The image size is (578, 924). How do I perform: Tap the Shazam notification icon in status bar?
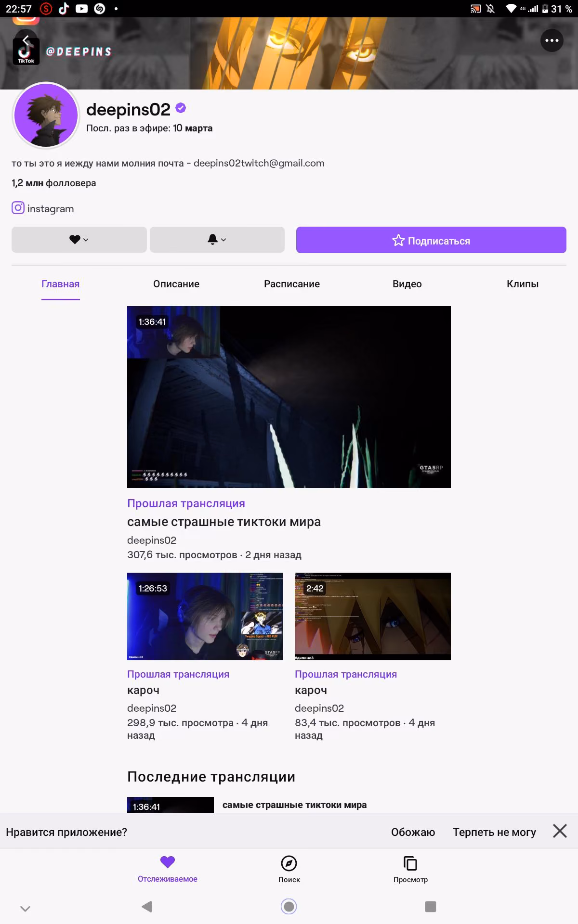100,9
